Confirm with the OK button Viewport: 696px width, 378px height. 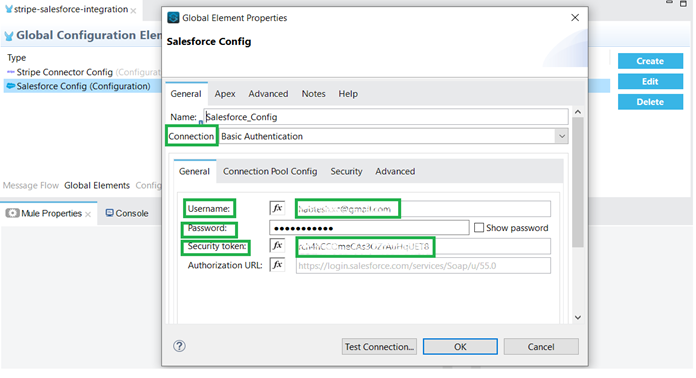click(460, 346)
